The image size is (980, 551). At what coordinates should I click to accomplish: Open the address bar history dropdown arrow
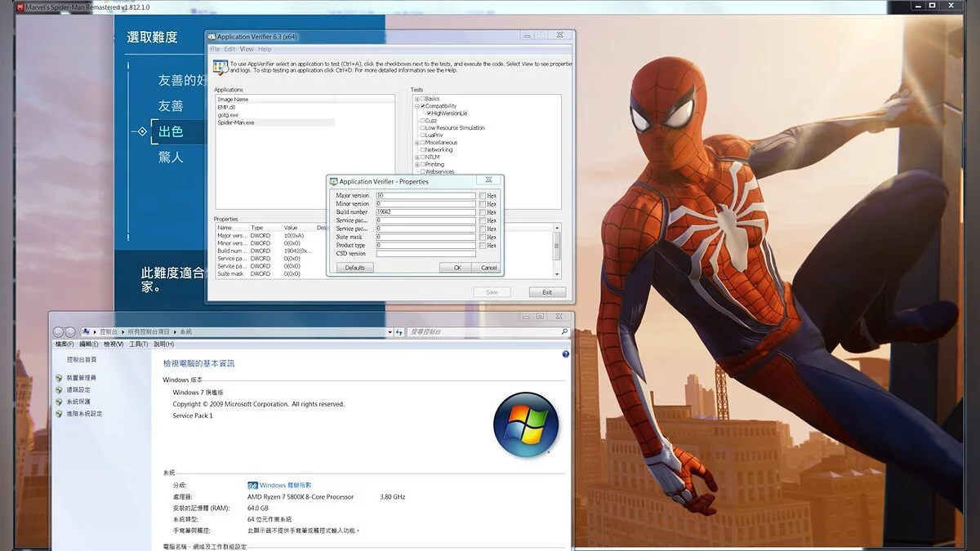coord(390,332)
